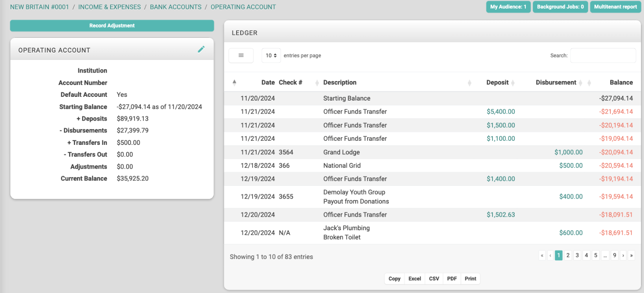Click the $1,400.00 deposit amount
Viewport: 644px width, 293px height.
pos(501,179)
